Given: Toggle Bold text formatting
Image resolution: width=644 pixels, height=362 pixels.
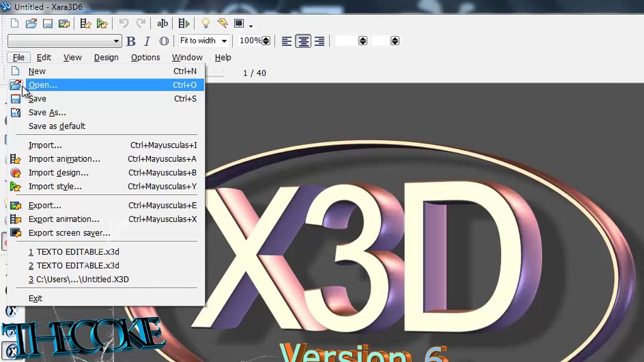Looking at the screenshot, I should click(x=131, y=41).
